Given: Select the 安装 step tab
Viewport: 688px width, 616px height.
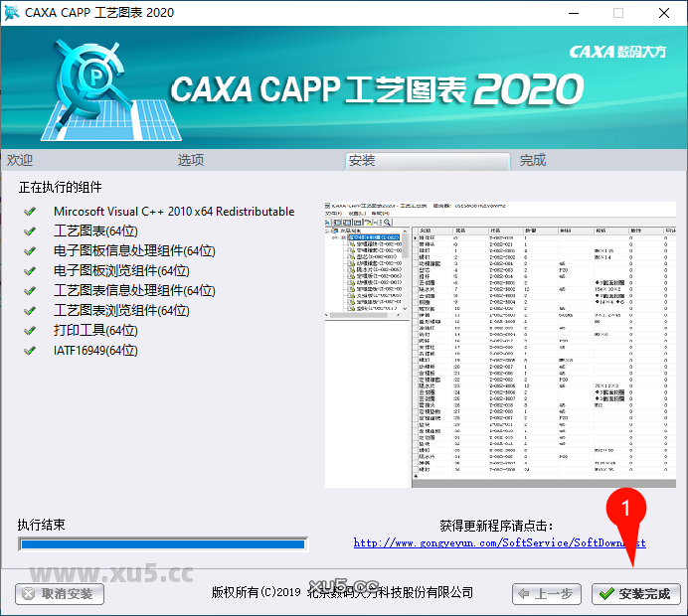Looking at the screenshot, I should pos(362,160).
